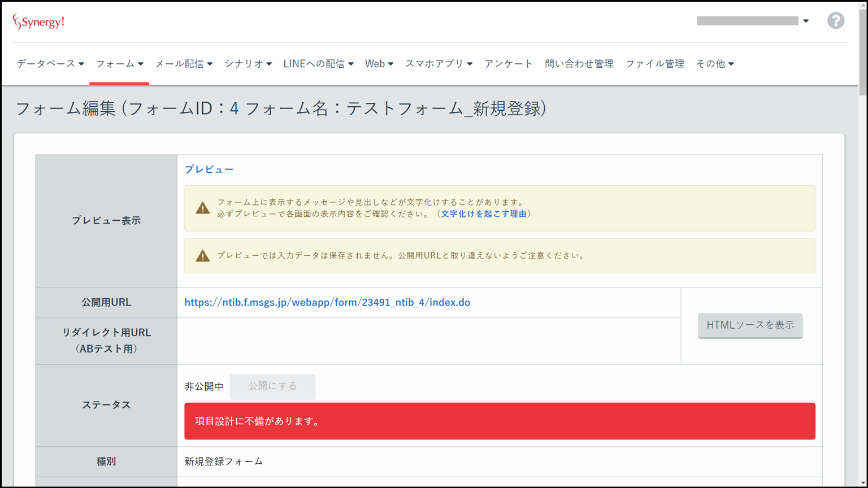Viewport: 868px width, 488px height.
Task: Open the Web dropdown menu
Action: 379,64
